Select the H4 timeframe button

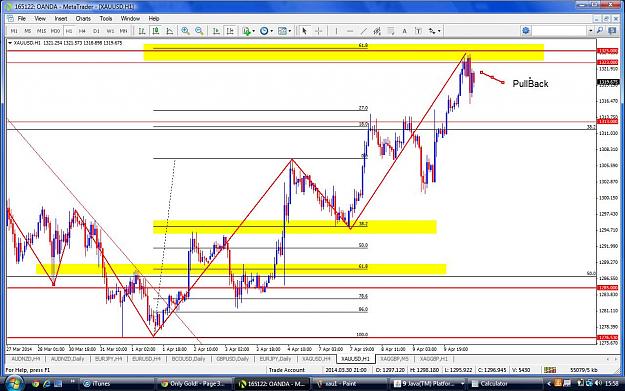pos(82,31)
